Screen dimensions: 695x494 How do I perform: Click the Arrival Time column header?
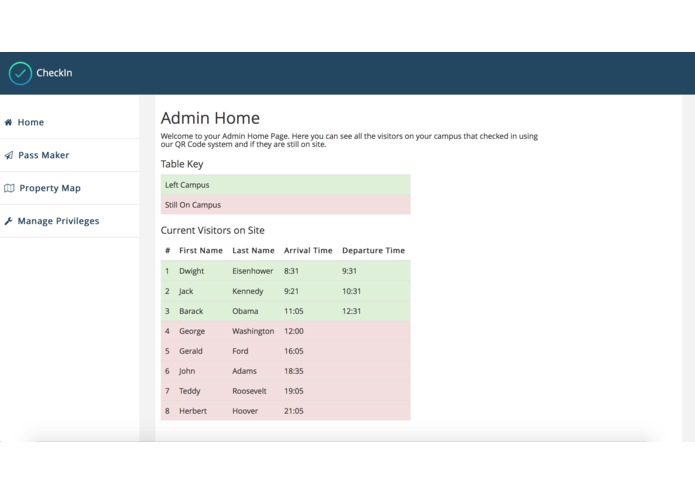pyautogui.click(x=308, y=250)
